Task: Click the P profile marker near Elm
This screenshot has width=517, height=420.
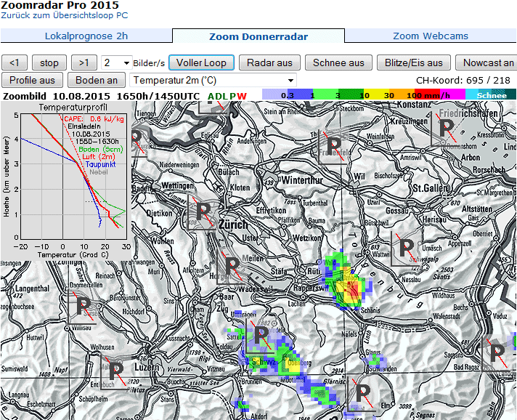Action: coord(362,396)
